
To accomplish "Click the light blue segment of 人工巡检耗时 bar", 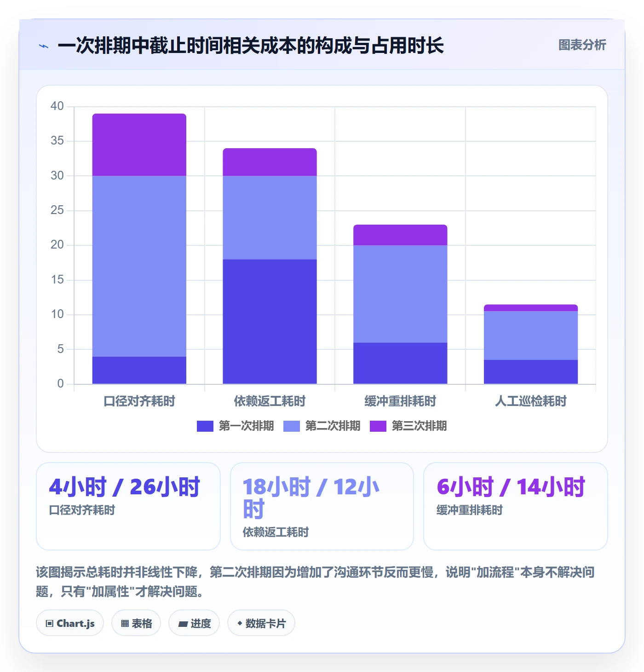I will [x=531, y=336].
